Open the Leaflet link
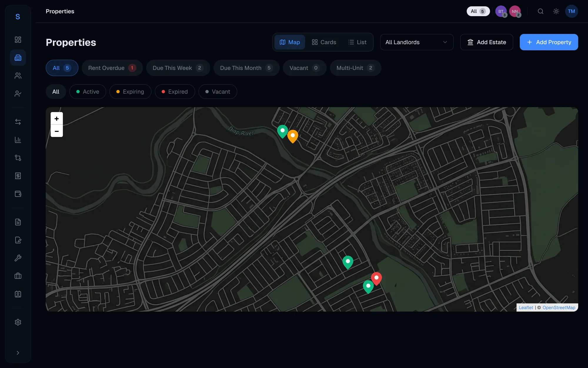Image resolution: width=588 pixels, height=368 pixels. click(526, 308)
